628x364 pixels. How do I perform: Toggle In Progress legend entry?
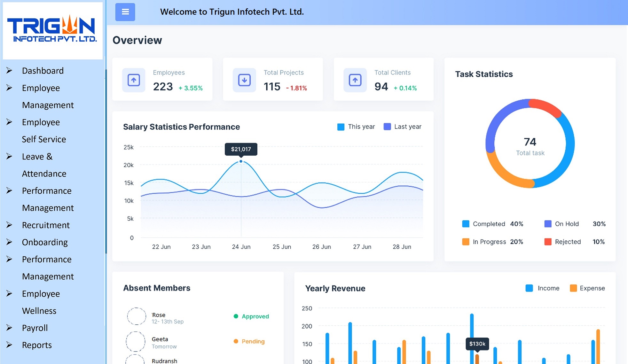point(493,242)
